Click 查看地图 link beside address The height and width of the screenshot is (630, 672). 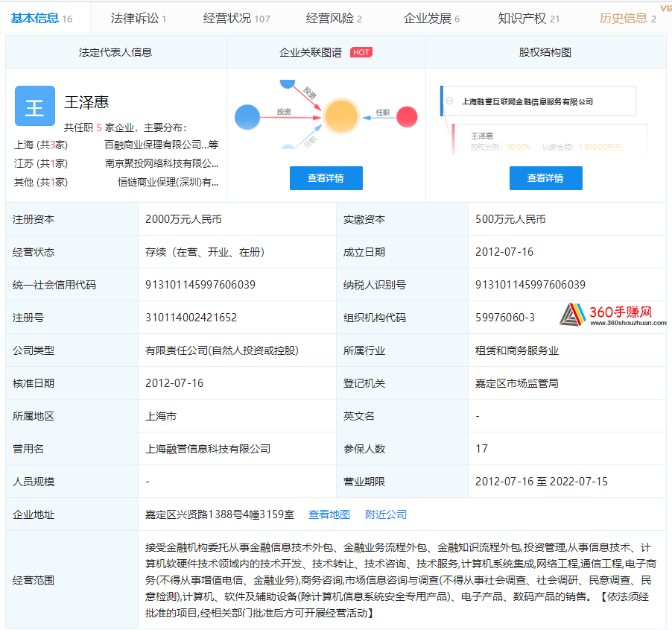coord(329,514)
